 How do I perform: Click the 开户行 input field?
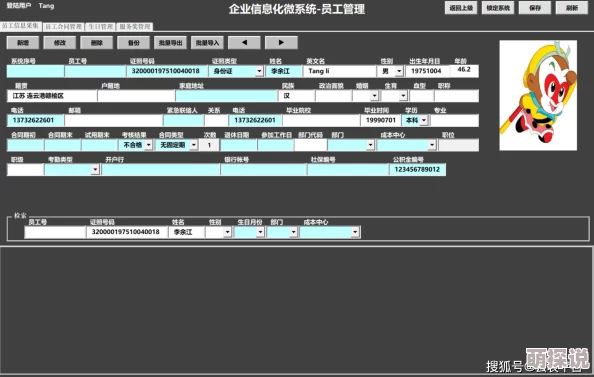(x=161, y=170)
